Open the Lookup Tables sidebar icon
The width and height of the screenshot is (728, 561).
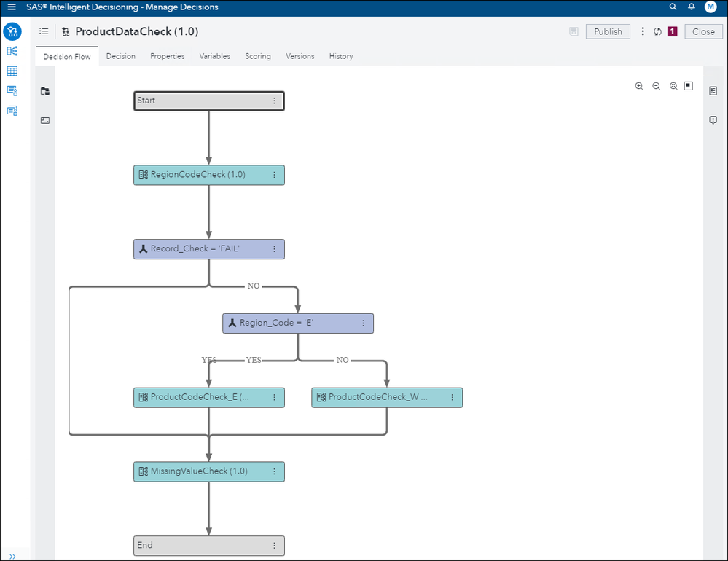click(x=12, y=71)
